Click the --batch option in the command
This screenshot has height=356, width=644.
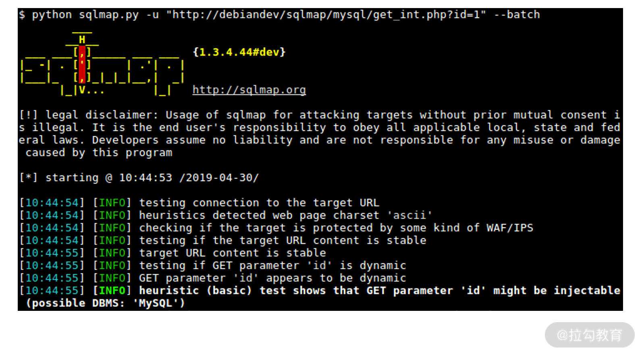[517, 15]
